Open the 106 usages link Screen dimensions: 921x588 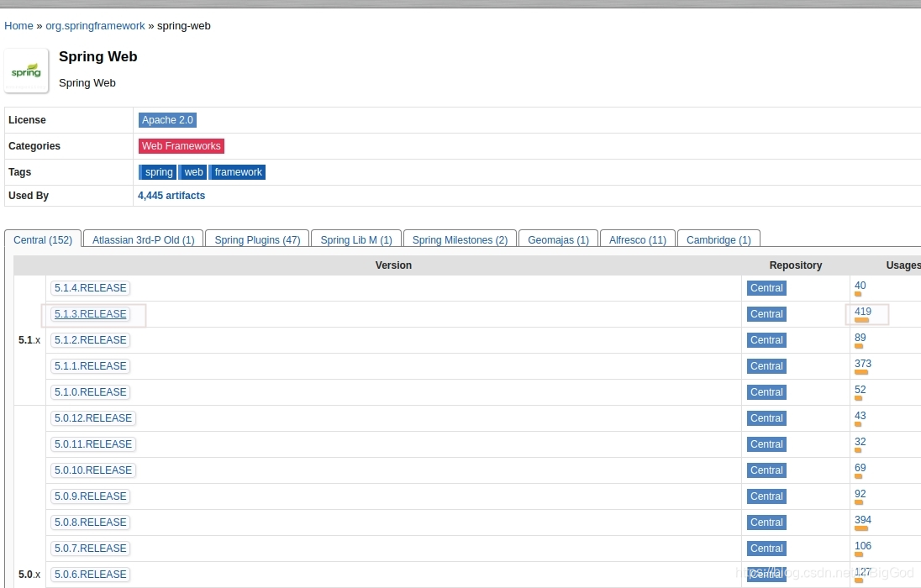coord(863,546)
